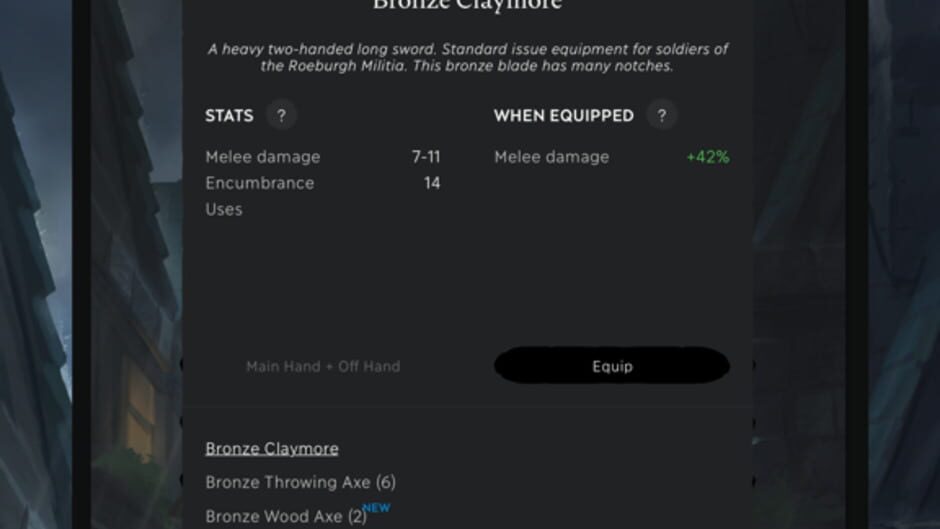Click the Melee damage label under STATS
This screenshot has height=529, width=940.
point(263,157)
